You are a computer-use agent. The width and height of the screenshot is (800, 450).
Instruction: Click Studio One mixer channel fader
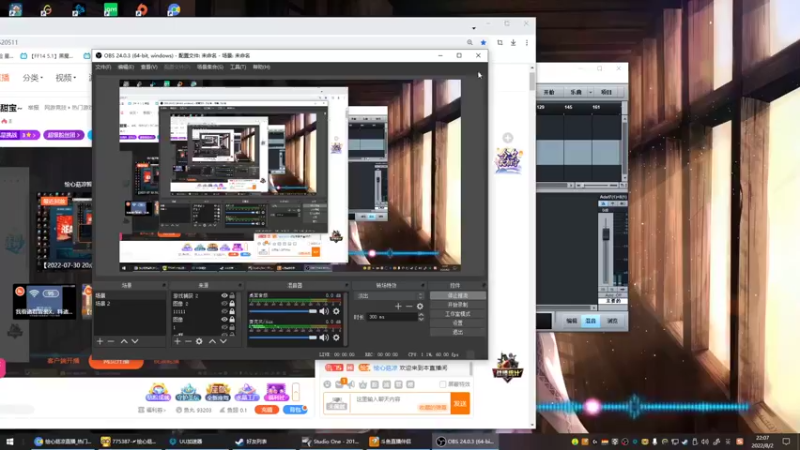[606, 235]
